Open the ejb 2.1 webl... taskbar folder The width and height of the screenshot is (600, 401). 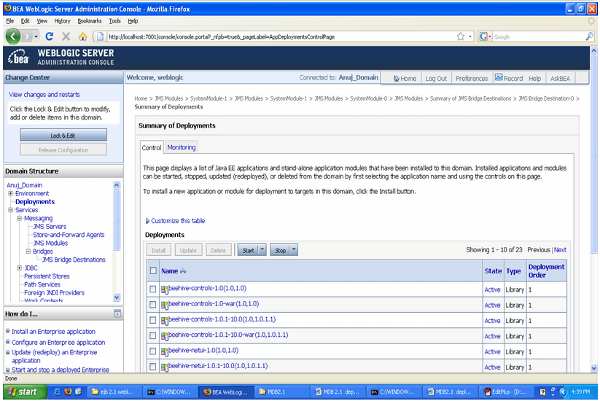(114, 392)
